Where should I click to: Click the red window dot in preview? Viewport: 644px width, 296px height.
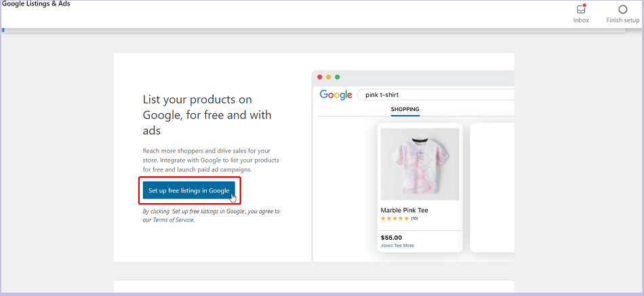pyautogui.click(x=320, y=77)
